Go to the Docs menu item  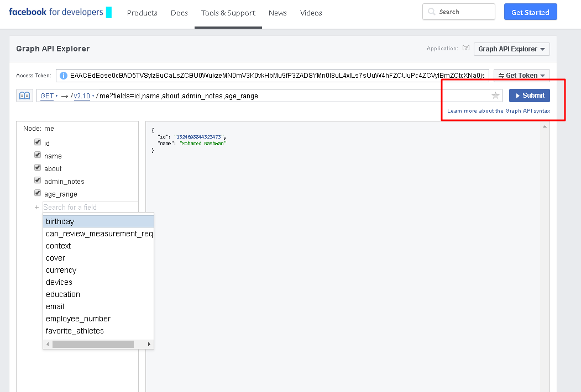[x=179, y=13]
